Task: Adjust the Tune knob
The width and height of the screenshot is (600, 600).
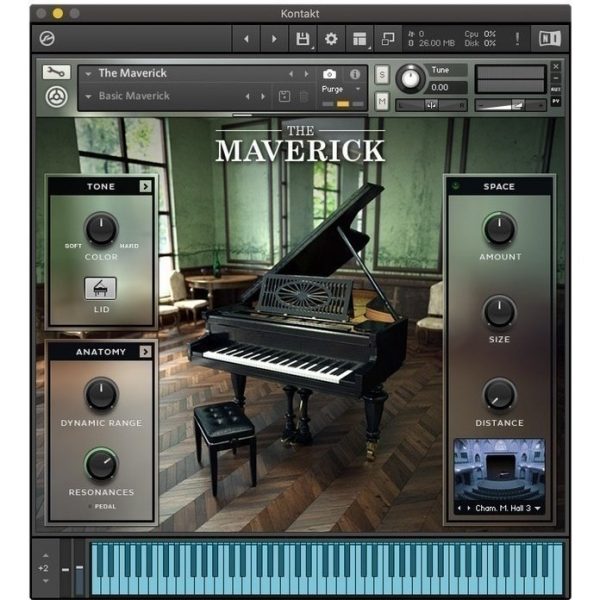Action: pyautogui.click(x=410, y=79)
